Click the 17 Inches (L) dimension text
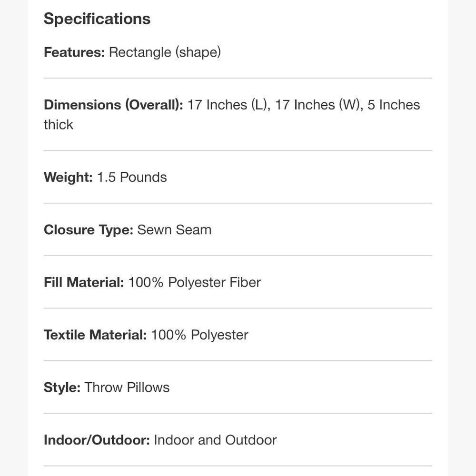 point(229,105)
